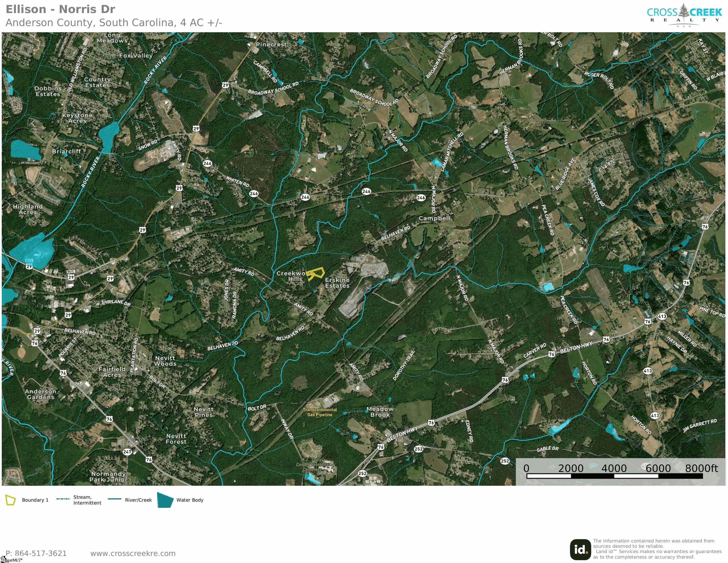Click the Water Body legend color swatch
Image resolution: width=728 pixels, height=563 pixels.
click(165, 500)
